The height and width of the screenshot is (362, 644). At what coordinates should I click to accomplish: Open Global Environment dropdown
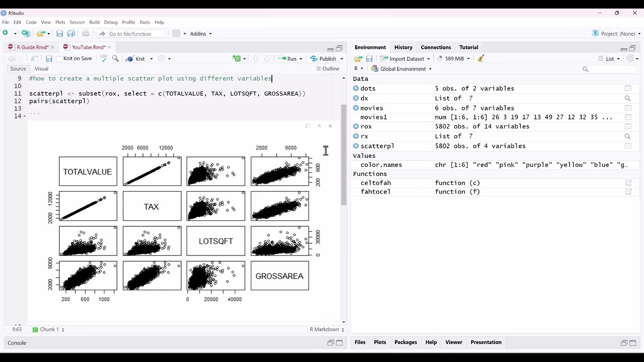tap(401, 69)
